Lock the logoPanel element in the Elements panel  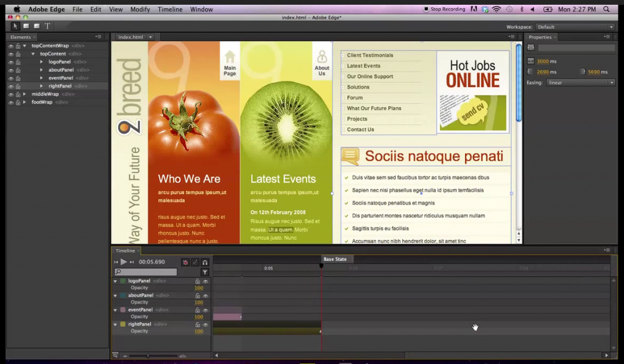click(x=18, y=61)
